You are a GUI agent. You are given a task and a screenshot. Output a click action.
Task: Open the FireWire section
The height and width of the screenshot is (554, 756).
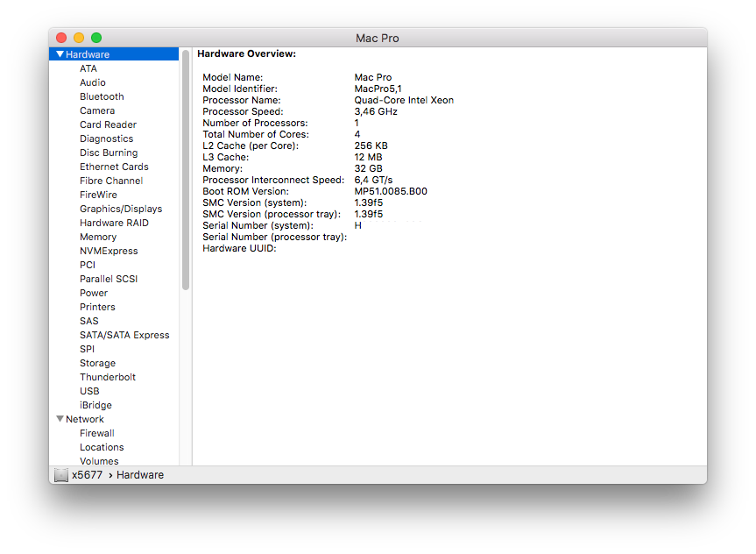[98, 195]
